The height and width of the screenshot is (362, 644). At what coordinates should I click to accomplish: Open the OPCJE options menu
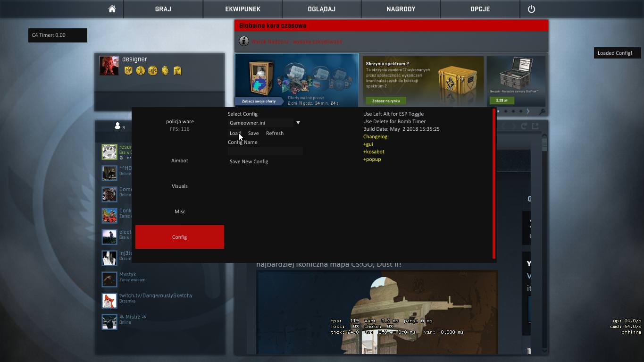(x=480, y=9)
